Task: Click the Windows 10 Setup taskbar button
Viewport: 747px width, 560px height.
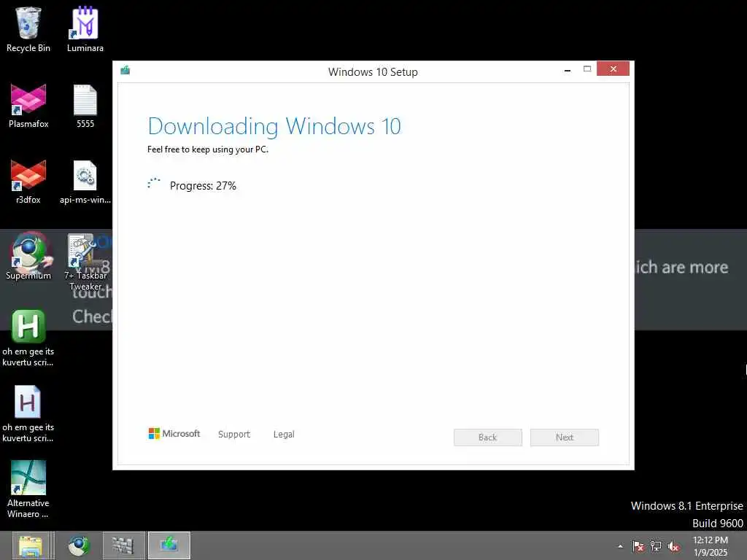Action: click(169, 545)
